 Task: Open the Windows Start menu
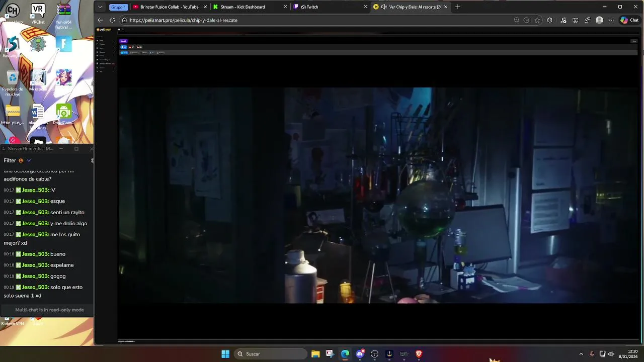[x=225, y=354]
